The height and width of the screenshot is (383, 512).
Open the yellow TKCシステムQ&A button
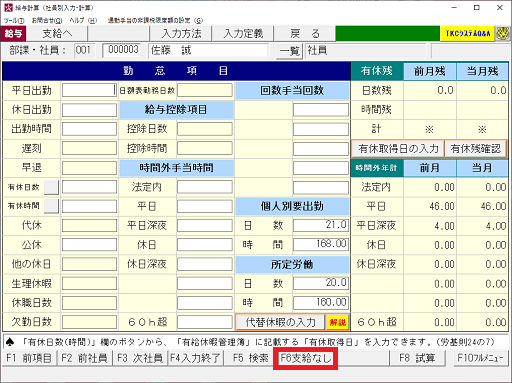468,34
